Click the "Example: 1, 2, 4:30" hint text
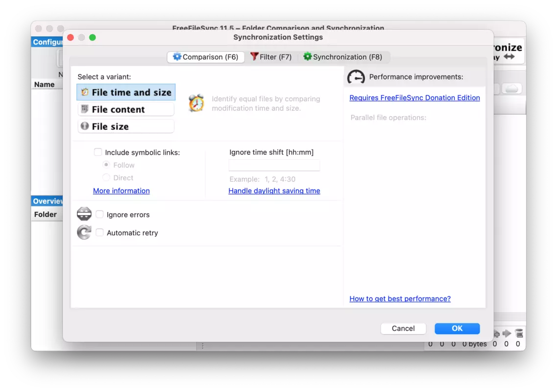The height and width of the screenshot is (392, 557). point(262,179)
